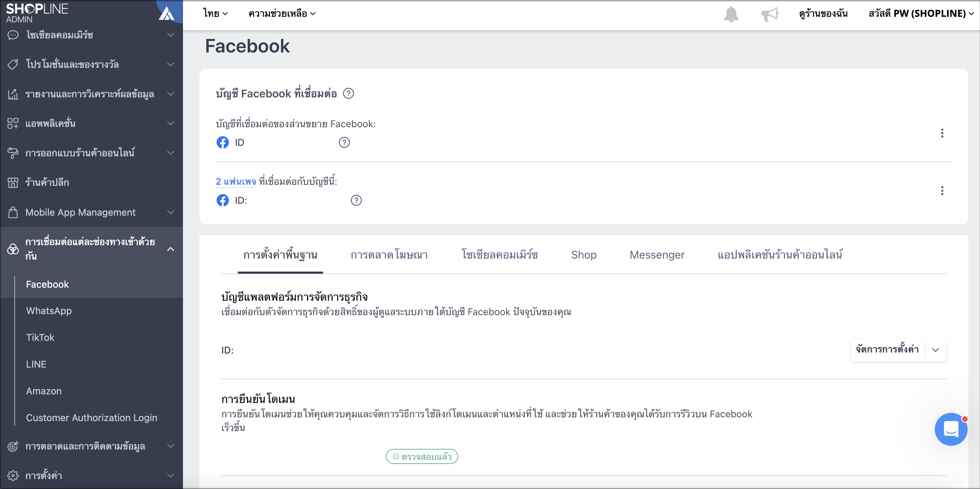980x489 pixels.
Task: Select the การตั้งค่าพื้นฐาน tab
Action: tap(280, 255)
